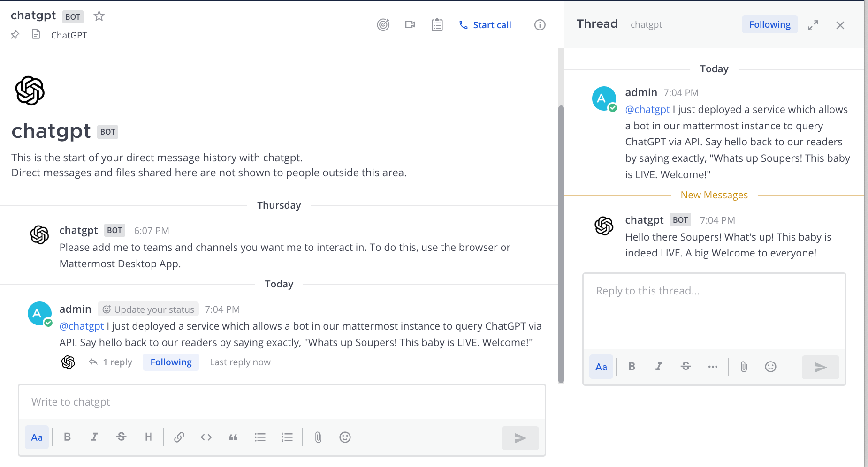Toggle Following button in Thread header

[769, 24]
